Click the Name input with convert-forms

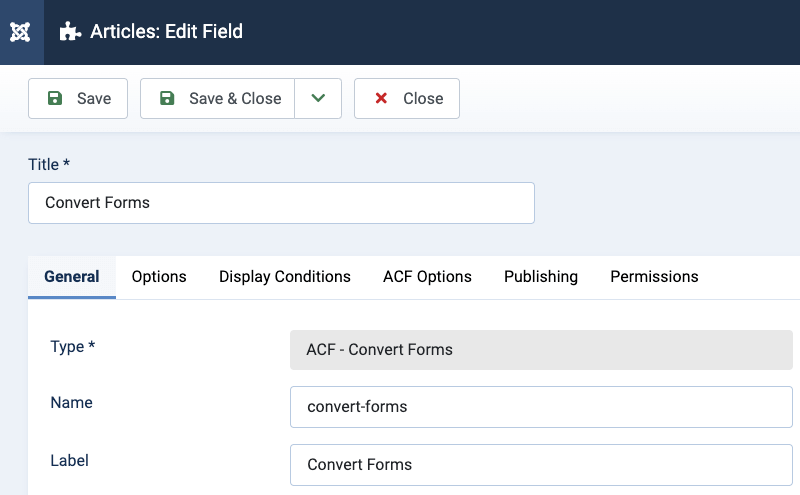pyautogui.click(x=541, y=407)
